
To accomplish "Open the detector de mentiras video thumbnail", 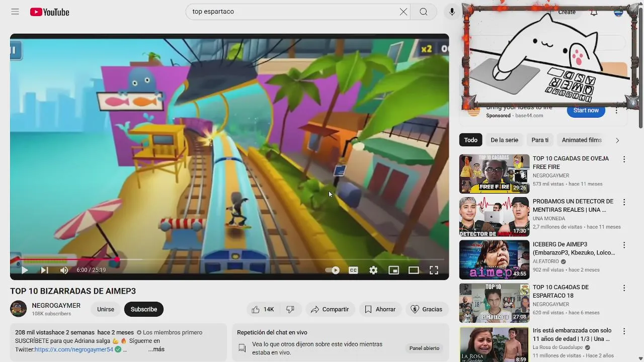I will coord(494,217).
